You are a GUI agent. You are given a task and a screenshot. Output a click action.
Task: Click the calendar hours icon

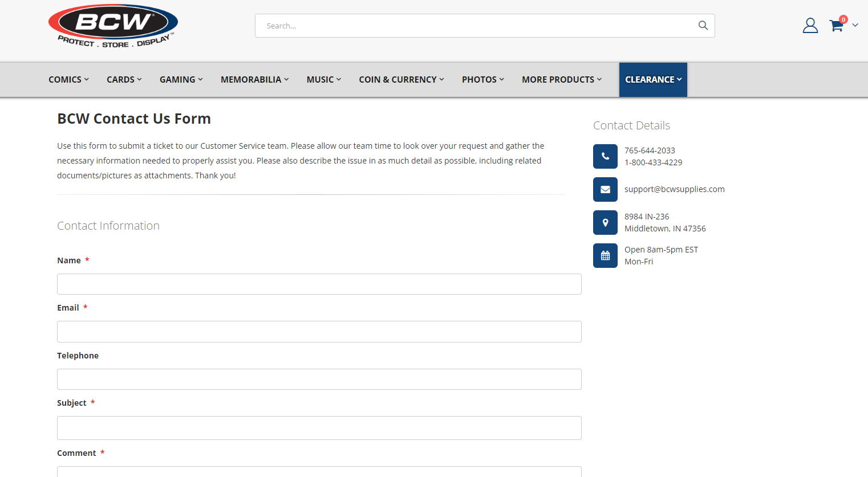[605, 255]
